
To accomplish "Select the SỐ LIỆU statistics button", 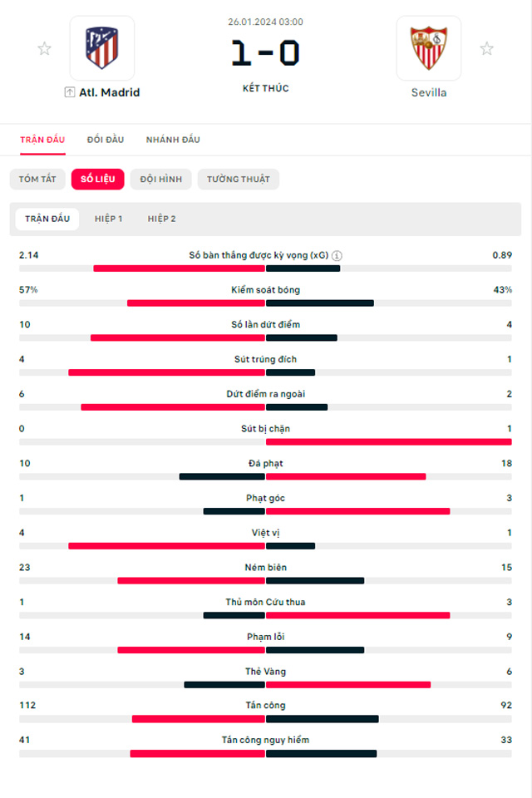I will [98, 180].
